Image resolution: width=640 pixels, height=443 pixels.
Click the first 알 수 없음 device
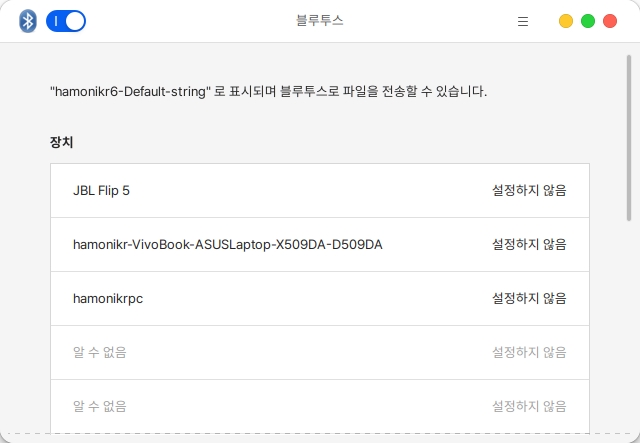pos(100,352)
